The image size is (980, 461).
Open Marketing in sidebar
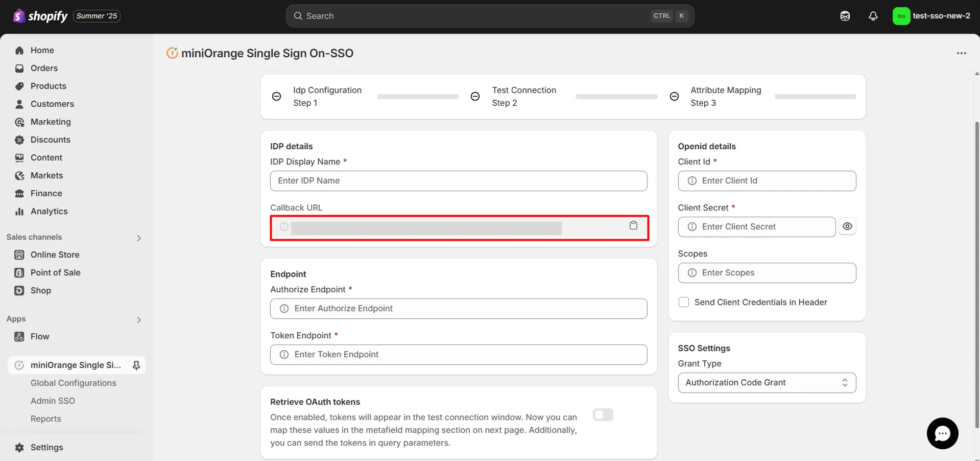pos(51,122)
